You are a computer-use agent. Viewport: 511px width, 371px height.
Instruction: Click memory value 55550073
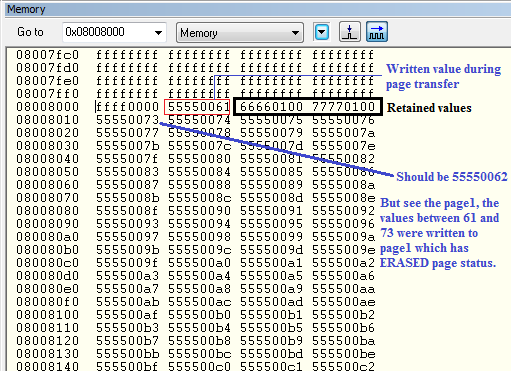pos(127,120)
